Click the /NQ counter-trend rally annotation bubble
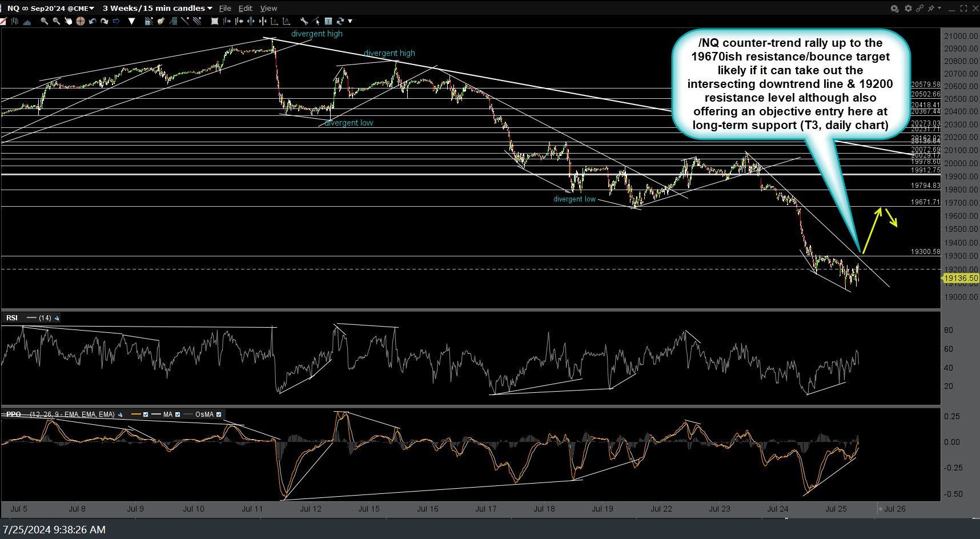The height and width of the screenshot is (539, 980). point(790,84)
